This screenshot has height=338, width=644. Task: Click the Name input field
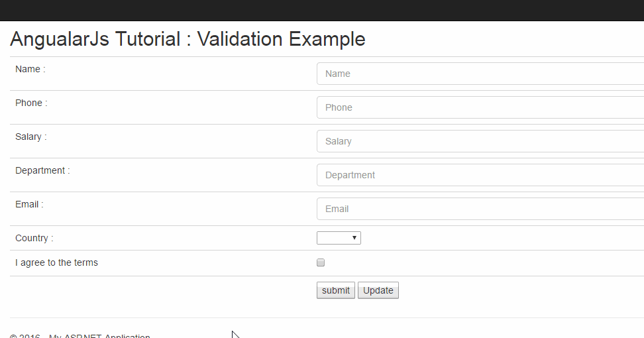[480, 74]
